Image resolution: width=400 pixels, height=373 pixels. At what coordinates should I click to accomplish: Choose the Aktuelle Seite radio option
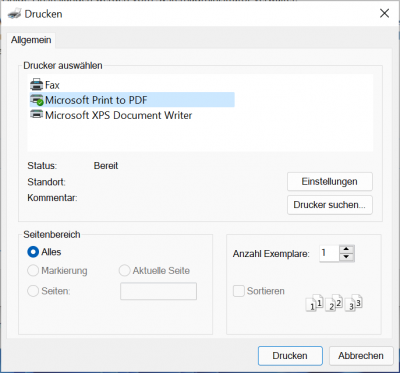pos(124,271)
